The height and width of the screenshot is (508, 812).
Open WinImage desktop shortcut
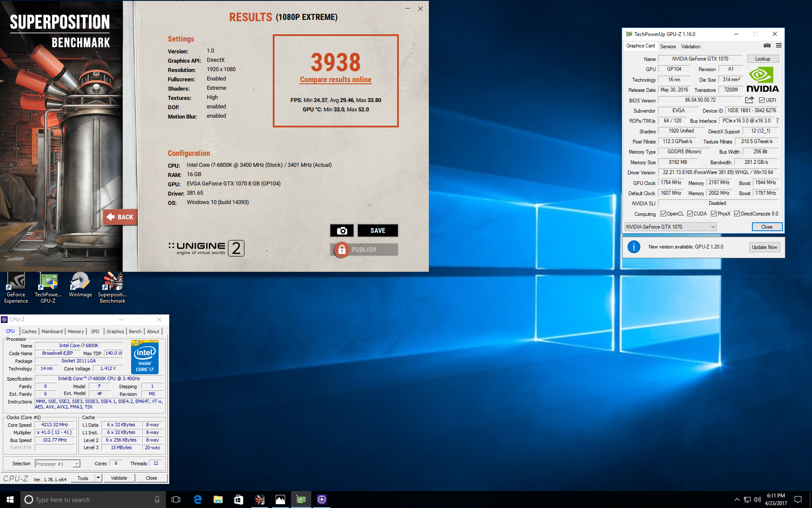[80, 286]
